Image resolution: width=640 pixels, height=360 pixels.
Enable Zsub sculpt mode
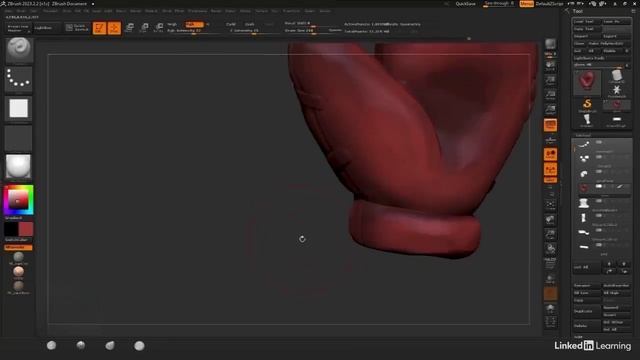[x=250, y=24]
